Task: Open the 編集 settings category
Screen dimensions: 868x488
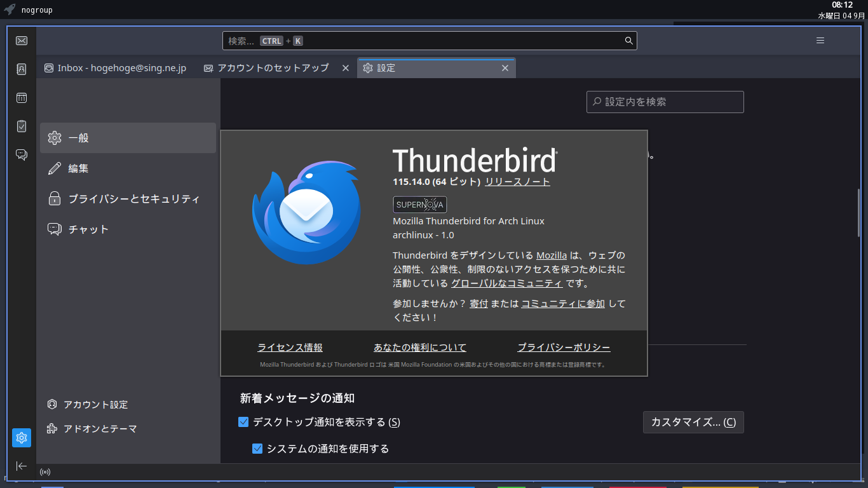Action: (x=128, y=168)
